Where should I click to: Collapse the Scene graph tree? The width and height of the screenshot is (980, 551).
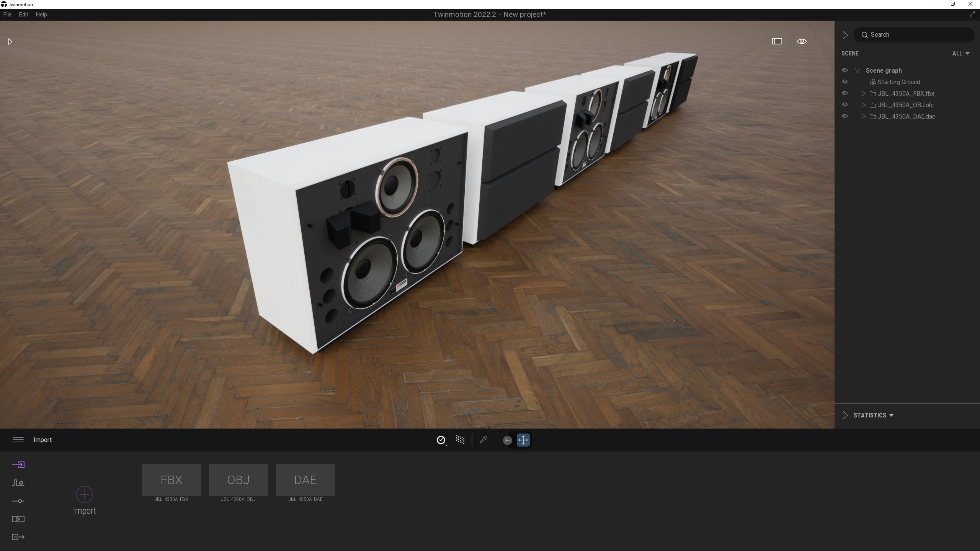(x=857, y=70)
